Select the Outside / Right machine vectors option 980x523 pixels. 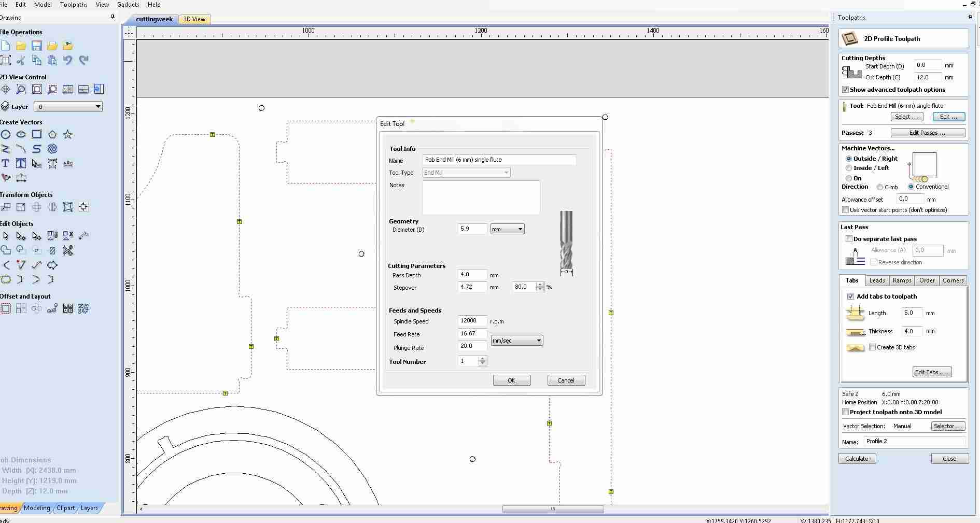(849, 159)
